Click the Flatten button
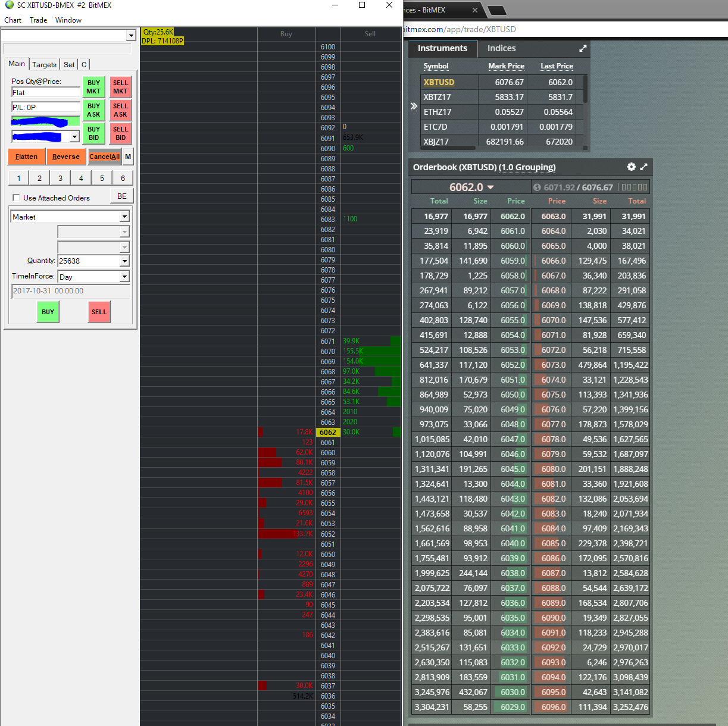This screenshot has height=726, width=728. point(26,157)
